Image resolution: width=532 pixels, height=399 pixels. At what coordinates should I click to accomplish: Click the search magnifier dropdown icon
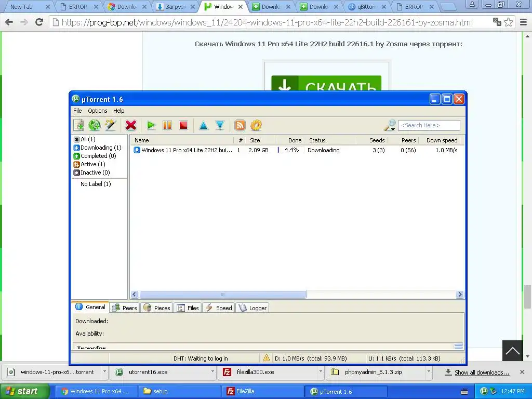tap(390, 125)
